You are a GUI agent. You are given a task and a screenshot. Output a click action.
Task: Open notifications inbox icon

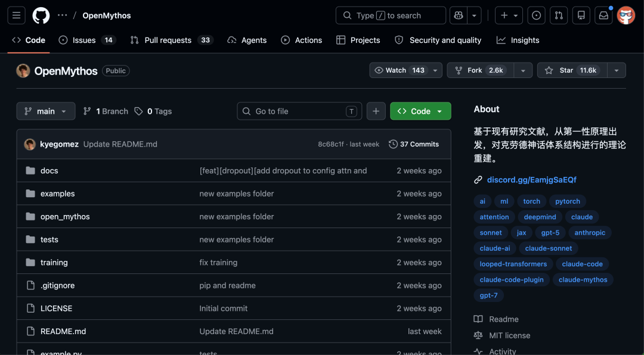603,15
